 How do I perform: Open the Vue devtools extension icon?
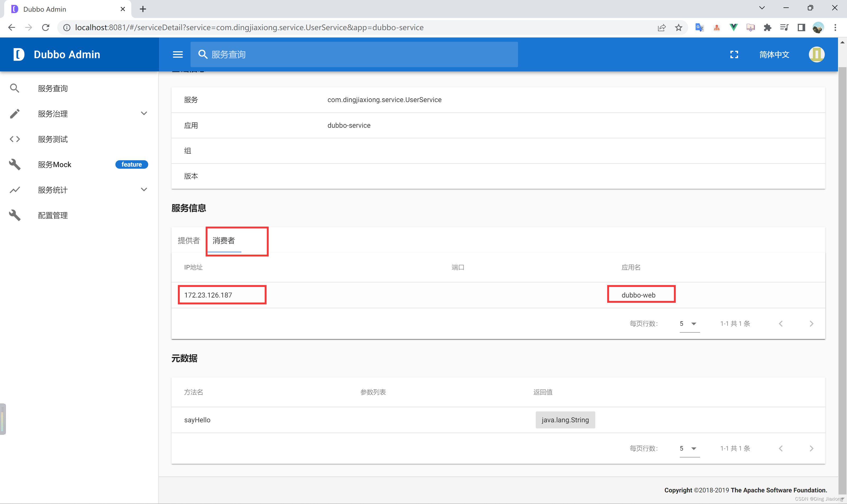(733, 28)
